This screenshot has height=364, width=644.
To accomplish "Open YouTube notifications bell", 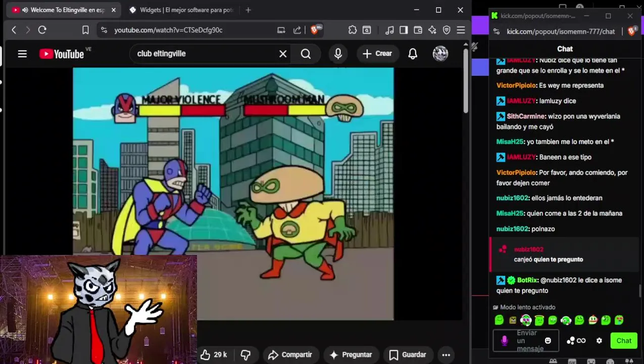I will pos(413,54).
